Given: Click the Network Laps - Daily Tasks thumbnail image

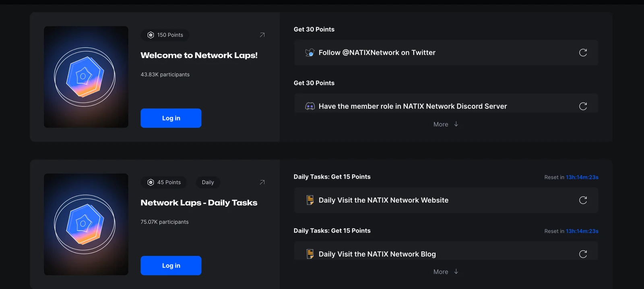Looking at the screenshot, I should click(86, 225).
